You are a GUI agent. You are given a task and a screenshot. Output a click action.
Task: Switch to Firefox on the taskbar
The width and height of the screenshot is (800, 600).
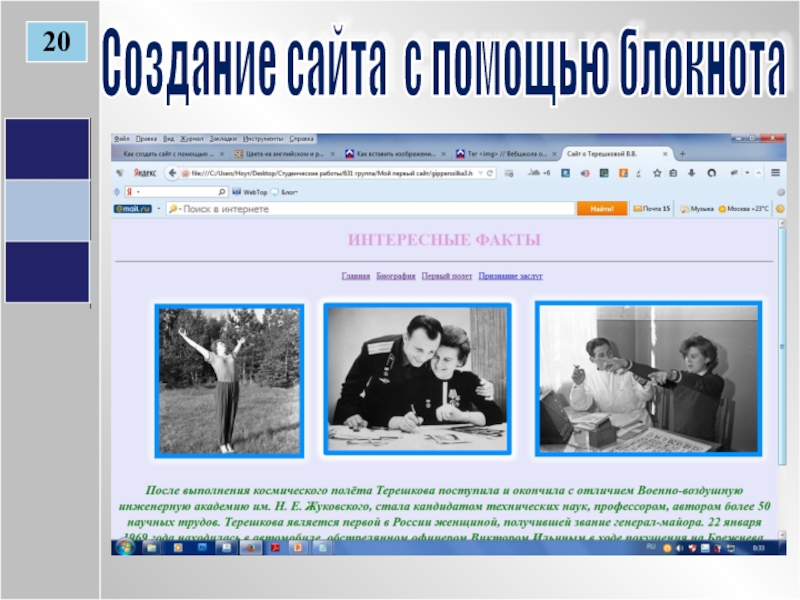251,548
